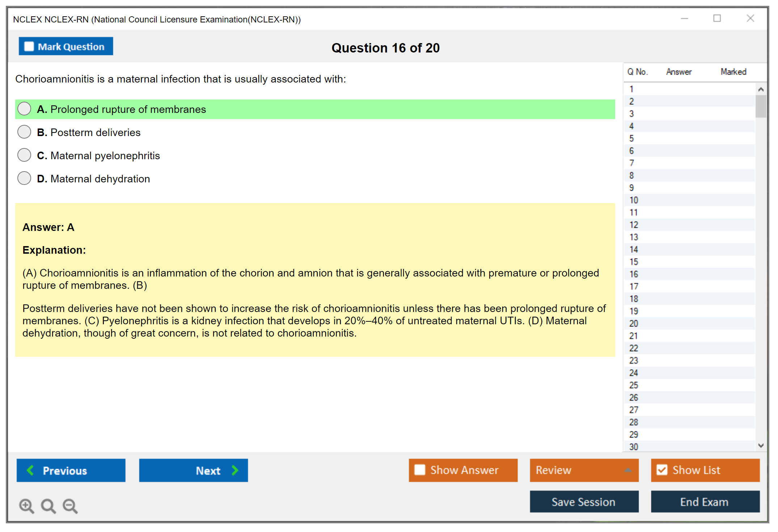The width and height of the screenshot is (778, 532).
Task: Click the green right arrow on Next
Action: coord(235,470)
